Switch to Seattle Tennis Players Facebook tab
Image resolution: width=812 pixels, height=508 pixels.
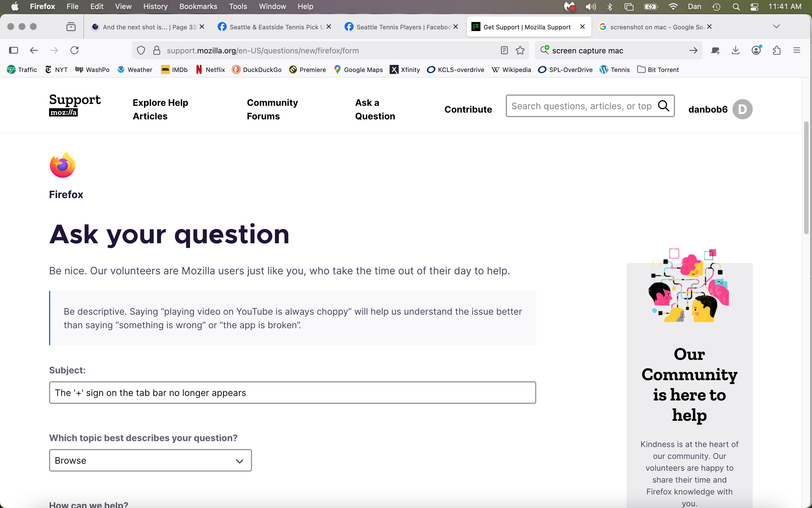(401, 27)
